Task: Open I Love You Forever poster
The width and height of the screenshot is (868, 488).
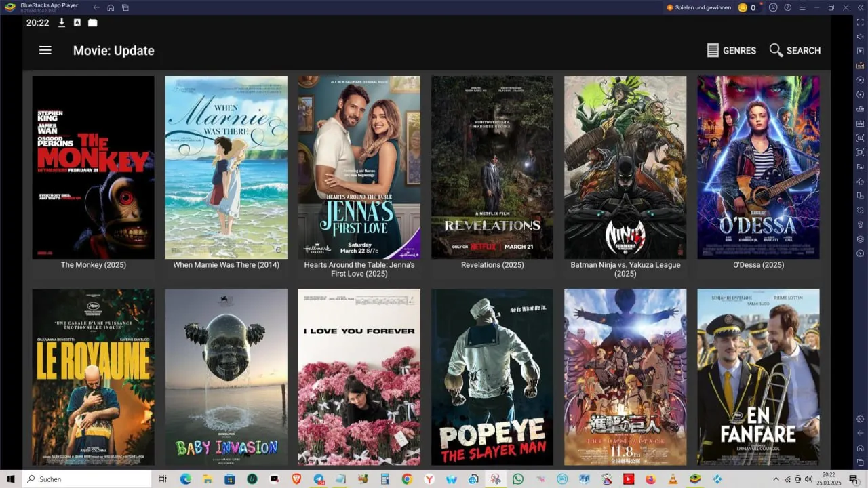Action: pyautogui.click(x=359, y=377)
